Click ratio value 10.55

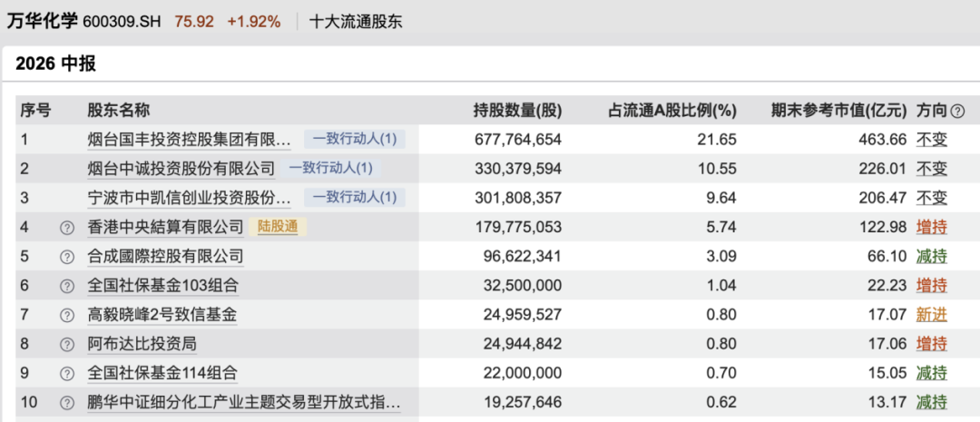click(718, 169)
